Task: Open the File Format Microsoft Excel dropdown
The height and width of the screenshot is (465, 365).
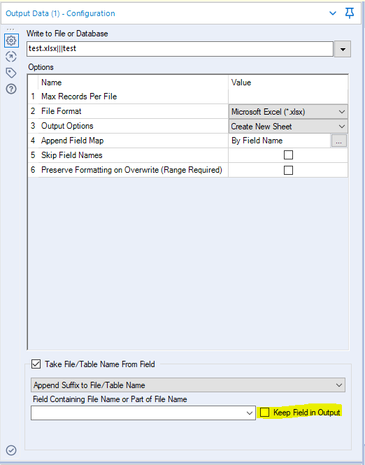Action: (x=288, y=112)
